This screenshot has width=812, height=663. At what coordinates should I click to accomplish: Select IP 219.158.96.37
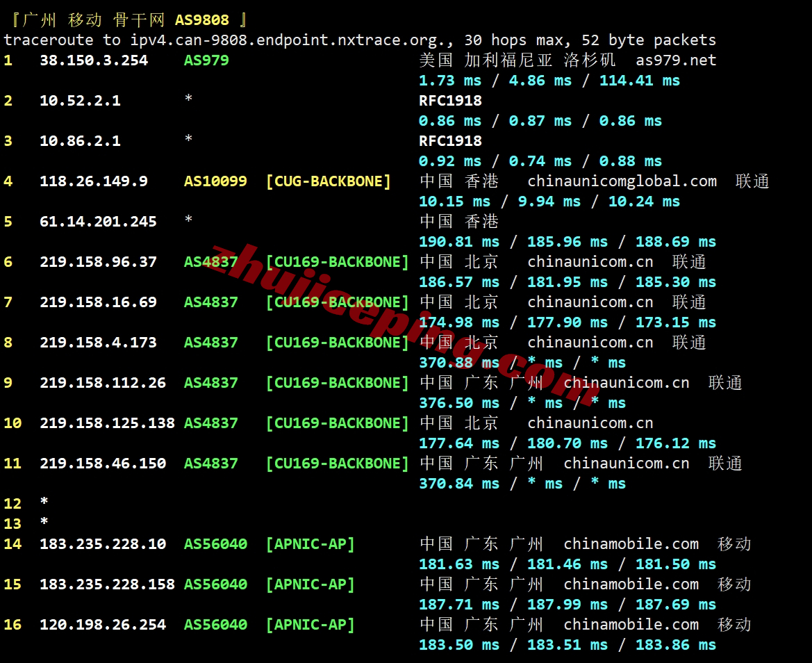(99, 263)
